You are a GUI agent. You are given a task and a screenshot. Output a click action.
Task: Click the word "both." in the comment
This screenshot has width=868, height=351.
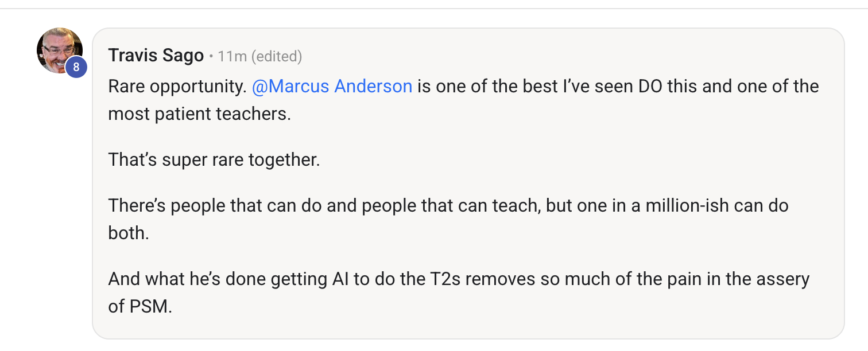[128, 232]
